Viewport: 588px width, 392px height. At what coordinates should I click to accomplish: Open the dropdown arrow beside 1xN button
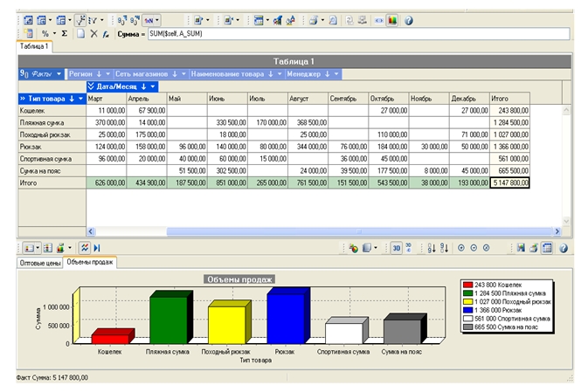(x=157, y=21)
